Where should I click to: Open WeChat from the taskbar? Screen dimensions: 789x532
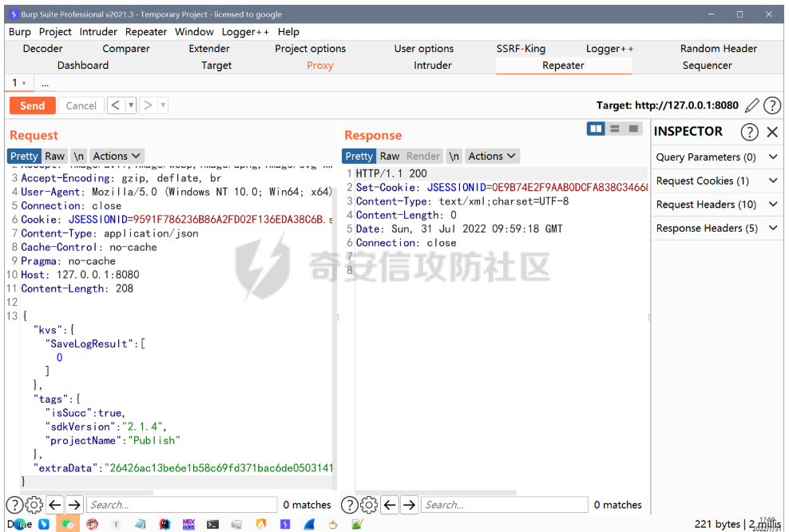click(x=67, y=524)
